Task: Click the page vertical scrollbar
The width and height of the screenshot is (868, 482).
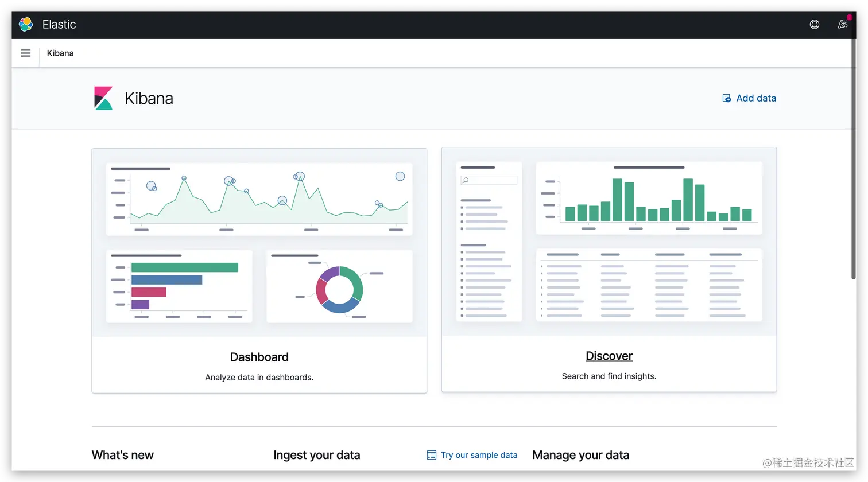Action: pyautogui.click(x=853, y=160)
